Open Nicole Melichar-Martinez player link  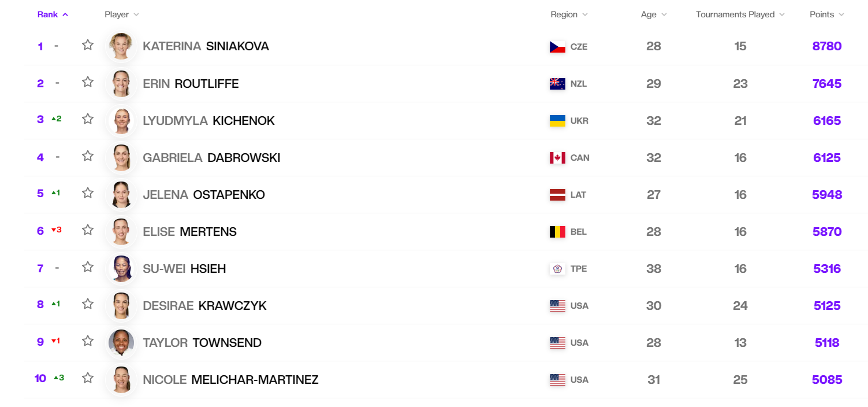tap(230, 380)
